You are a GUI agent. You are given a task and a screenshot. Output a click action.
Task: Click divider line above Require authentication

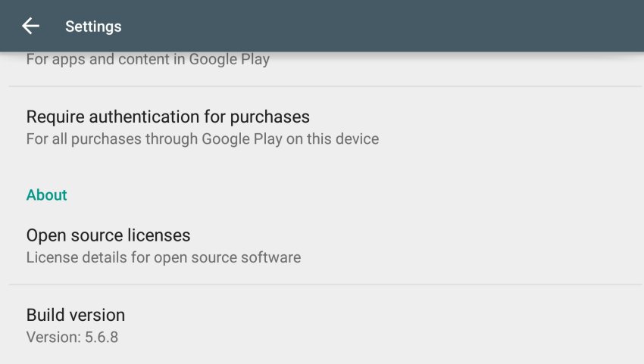(326, 86)
